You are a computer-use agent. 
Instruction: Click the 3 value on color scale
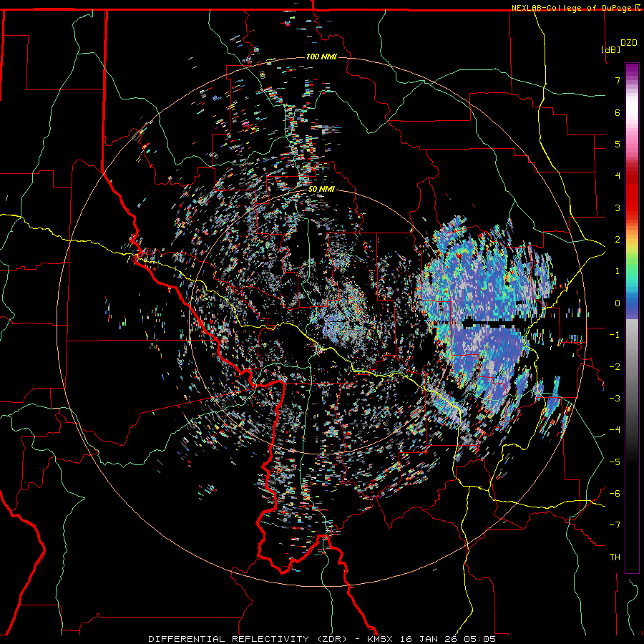618,208
